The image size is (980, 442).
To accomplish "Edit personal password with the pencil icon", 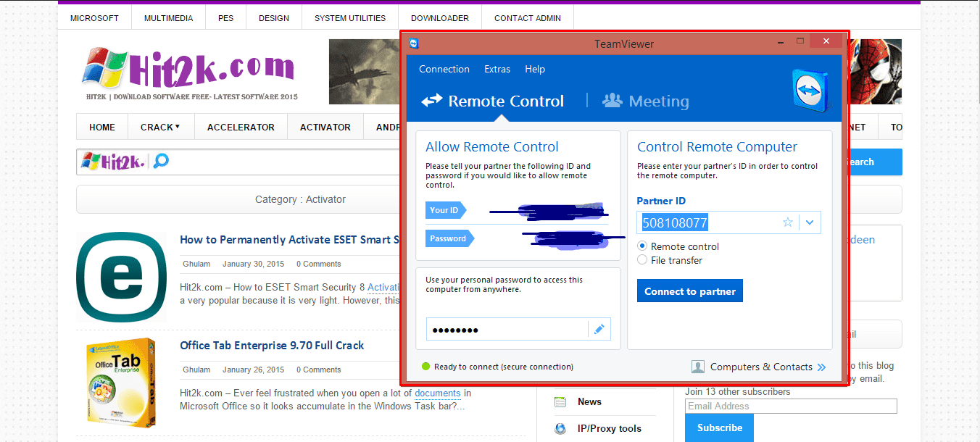I will (599, 330).
